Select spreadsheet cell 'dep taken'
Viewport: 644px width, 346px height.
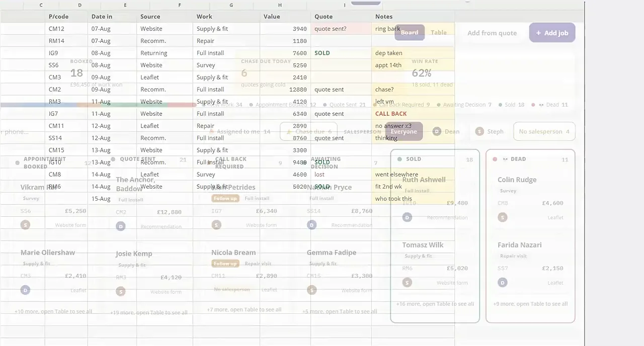point(413,53)
